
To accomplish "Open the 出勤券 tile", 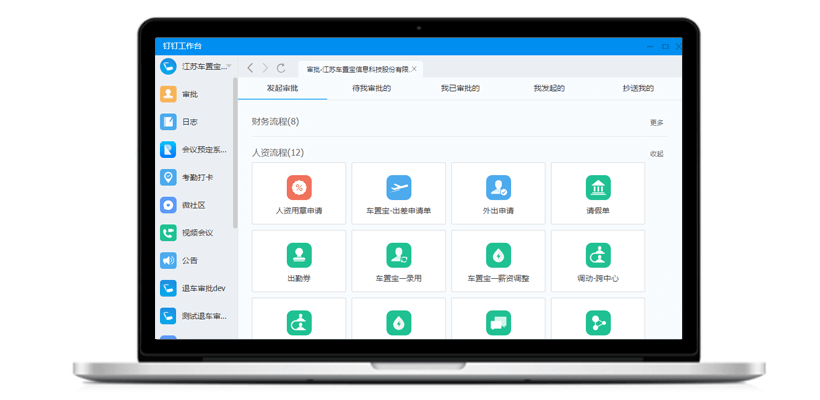I will tap(299, 261).
